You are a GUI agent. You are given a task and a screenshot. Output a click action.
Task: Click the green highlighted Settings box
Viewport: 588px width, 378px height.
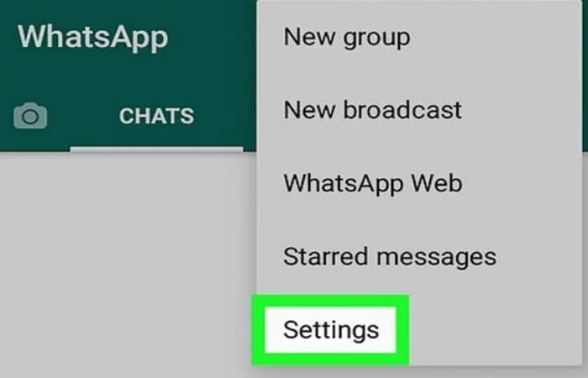coord(330,330)
